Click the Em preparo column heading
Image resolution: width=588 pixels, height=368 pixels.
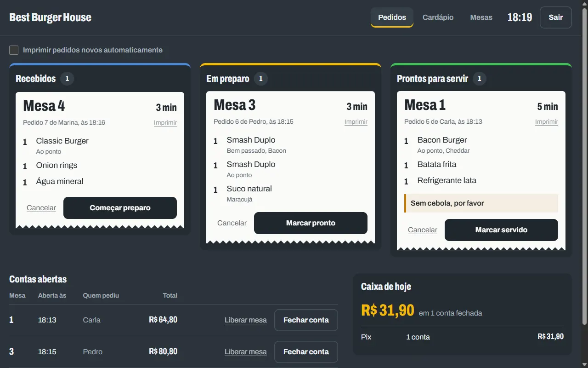[228, 79]
